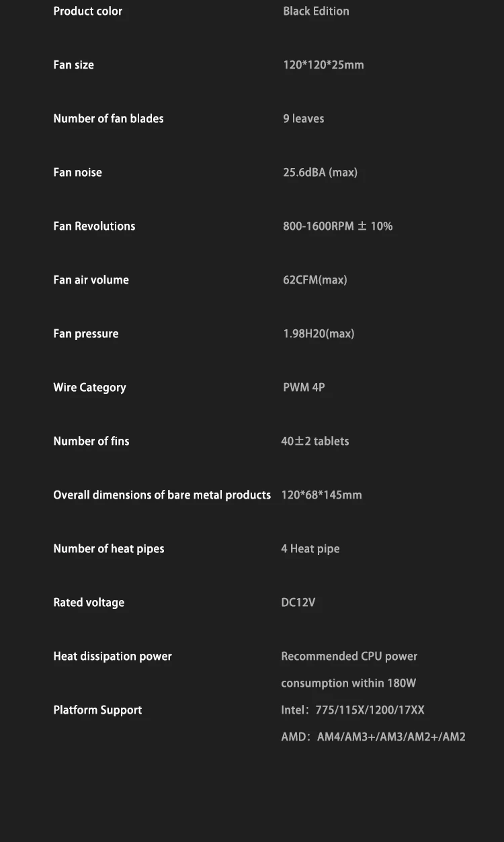Select the 120*68*145mm overall dimensions value

321,495
